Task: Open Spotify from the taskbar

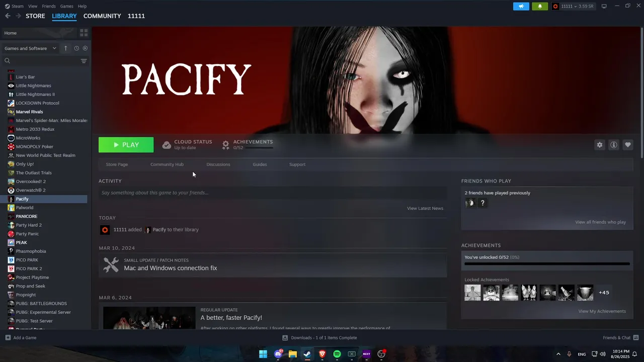Action: [x=337, y=354]
